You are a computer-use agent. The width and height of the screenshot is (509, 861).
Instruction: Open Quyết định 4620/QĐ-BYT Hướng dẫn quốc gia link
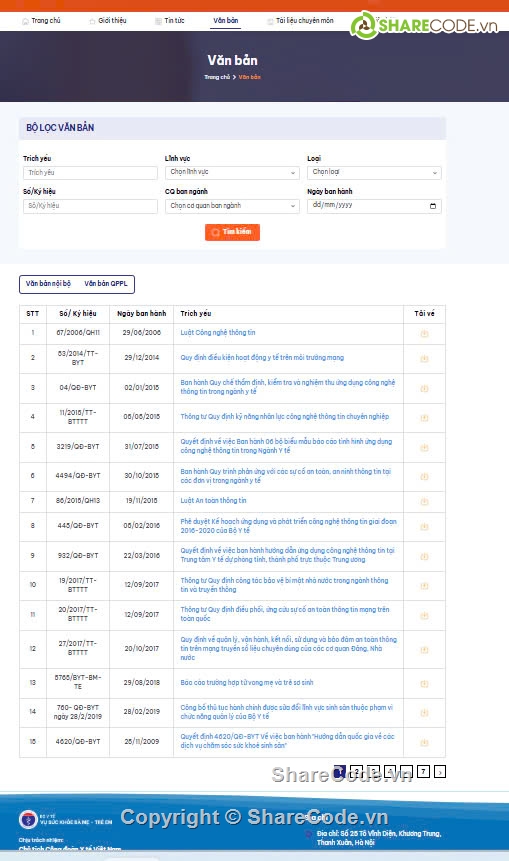287,741
